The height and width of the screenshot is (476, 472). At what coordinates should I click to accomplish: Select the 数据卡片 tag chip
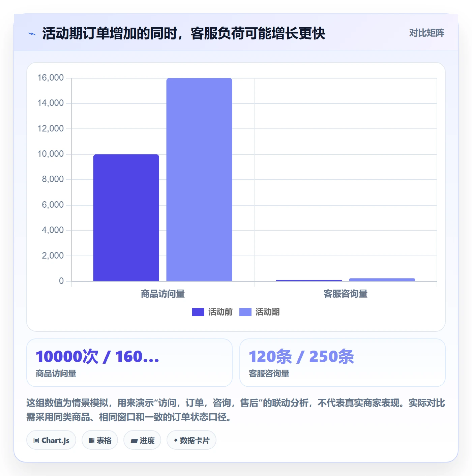point(191,440)
